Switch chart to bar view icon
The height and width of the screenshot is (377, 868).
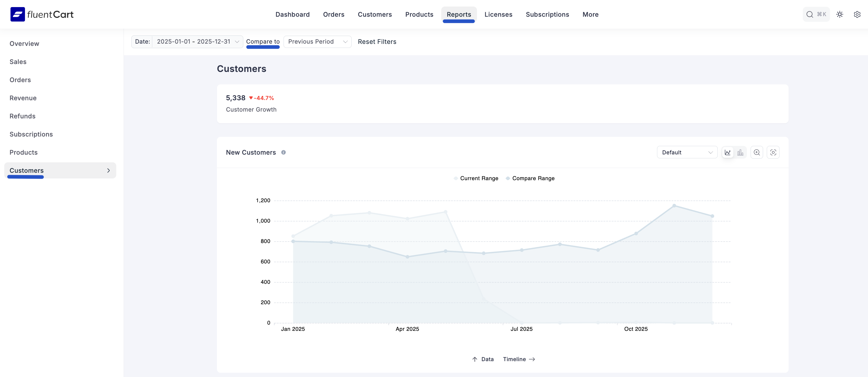[x=740, y=152]
